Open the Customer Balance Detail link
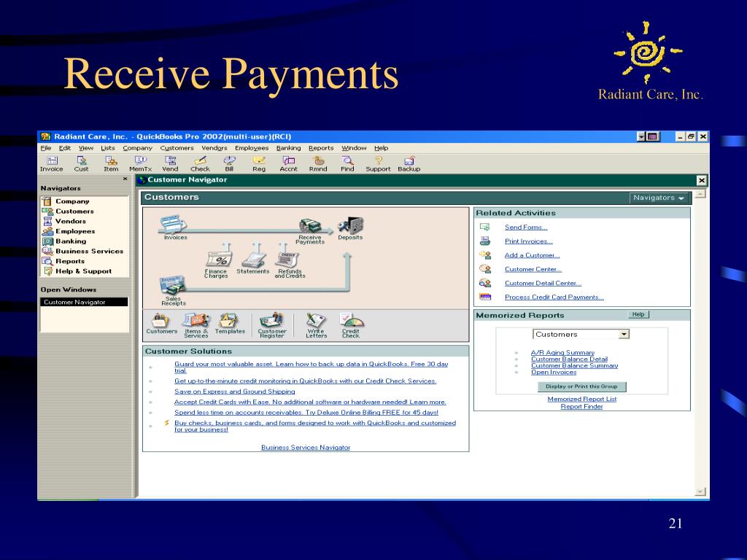This screenshot has height=560, width=747. (569, 359)
